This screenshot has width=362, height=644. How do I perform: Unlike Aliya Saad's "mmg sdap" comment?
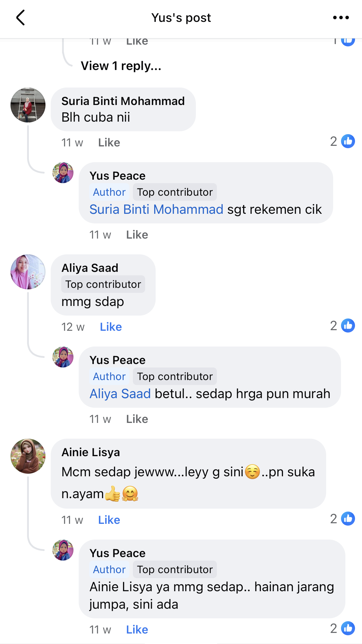click(x=111, y=327)
